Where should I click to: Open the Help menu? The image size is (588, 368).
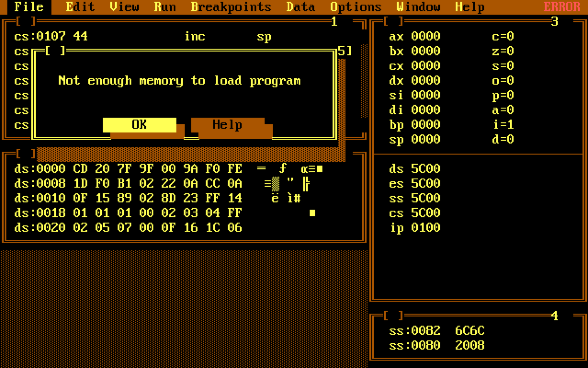click(470, 7)
